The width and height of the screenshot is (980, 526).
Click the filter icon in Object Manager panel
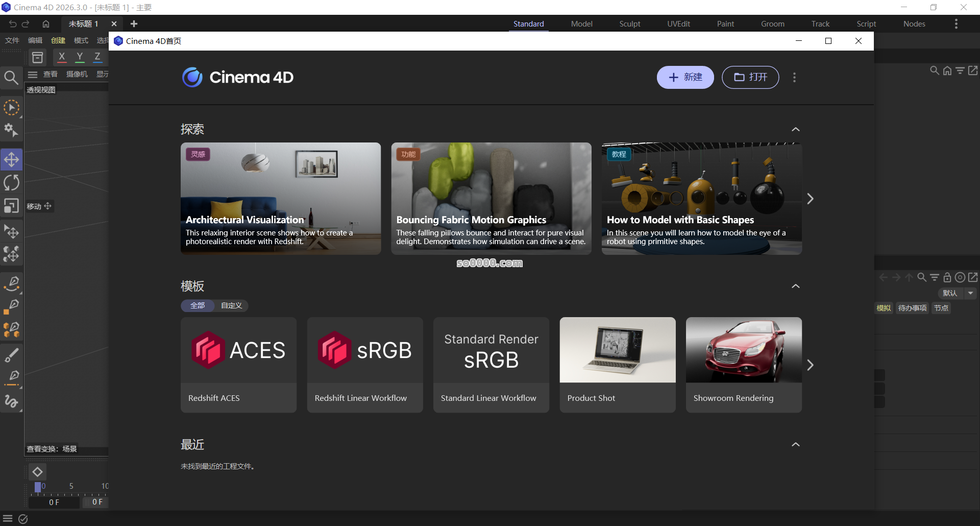click(960, 70)
